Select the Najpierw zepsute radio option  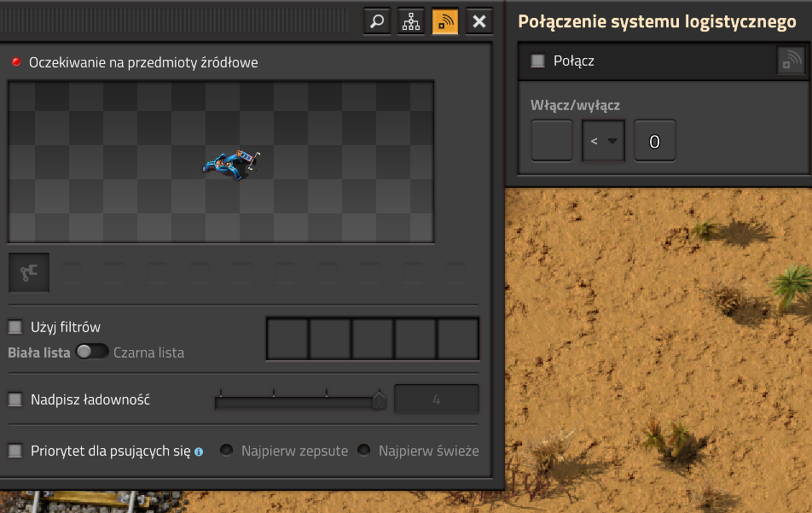click(227, 451)
